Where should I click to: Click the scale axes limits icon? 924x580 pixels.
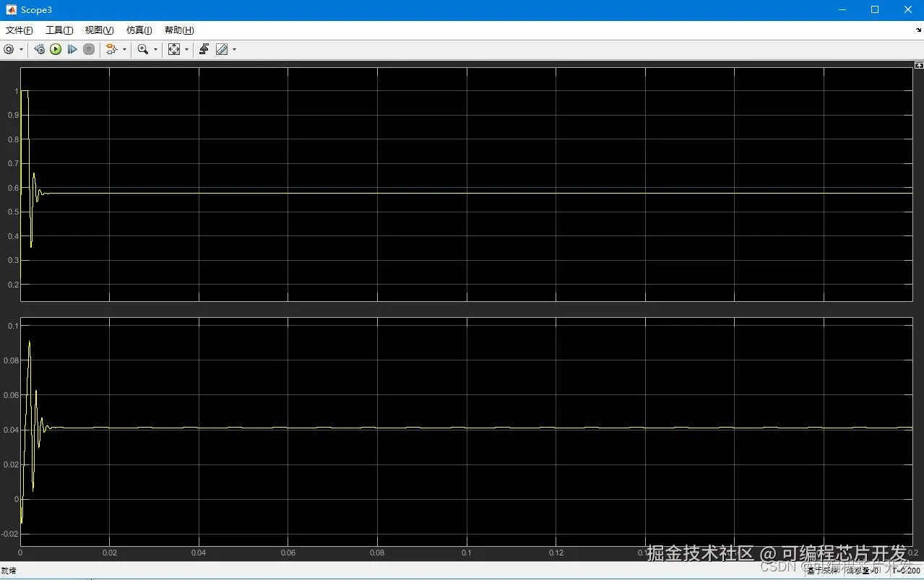(x=174, y=49)
